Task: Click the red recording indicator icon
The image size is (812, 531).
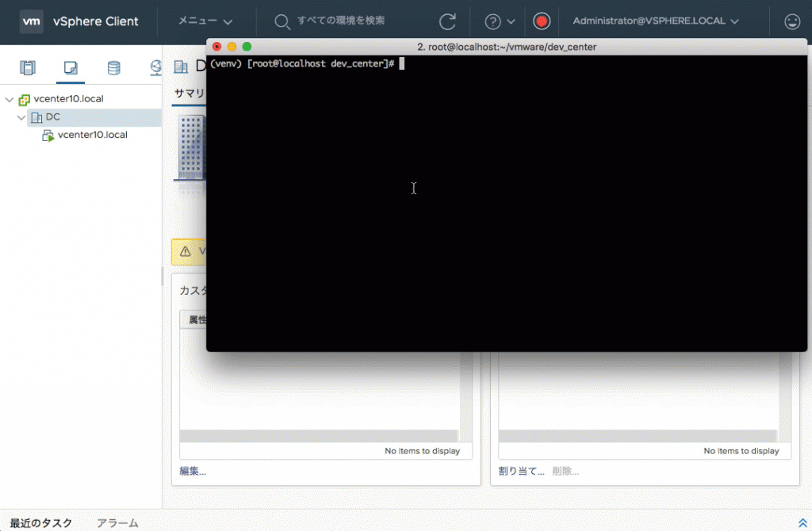Action: [x=542, y=21]
